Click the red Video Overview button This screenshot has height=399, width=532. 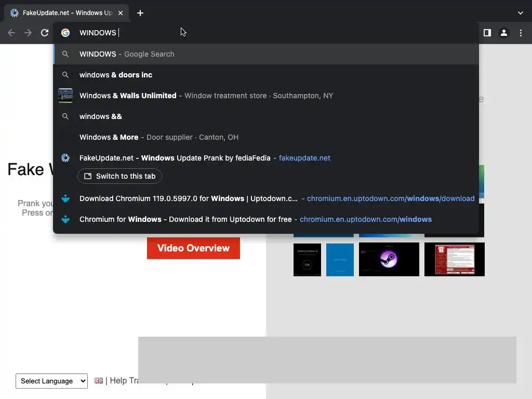point(193,248)
